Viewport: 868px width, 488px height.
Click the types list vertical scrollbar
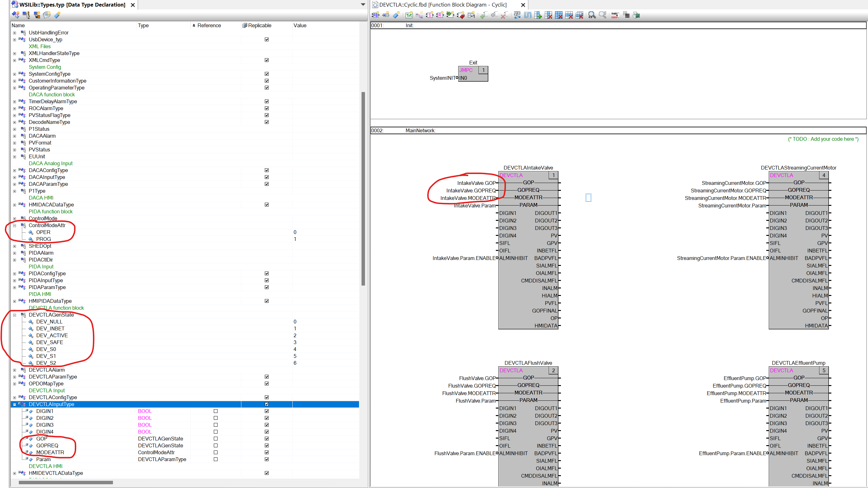(x=363, y=189)
